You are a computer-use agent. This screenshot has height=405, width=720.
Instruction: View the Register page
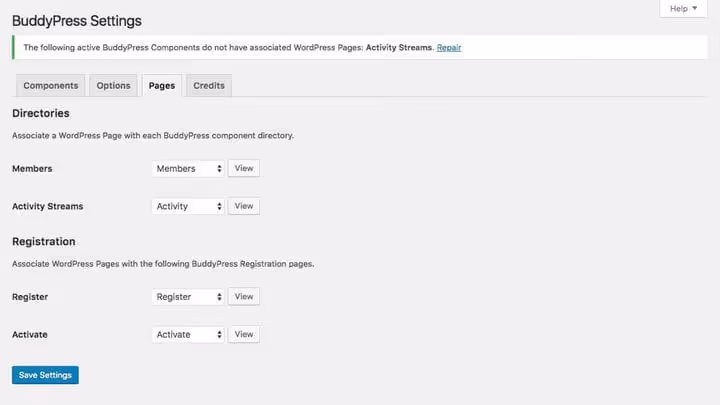(x=244, y=296)
